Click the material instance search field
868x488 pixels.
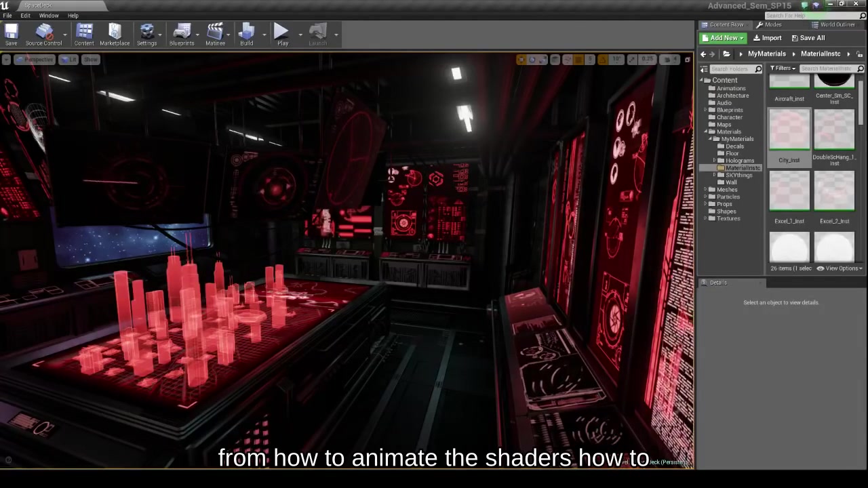point(831,68)
